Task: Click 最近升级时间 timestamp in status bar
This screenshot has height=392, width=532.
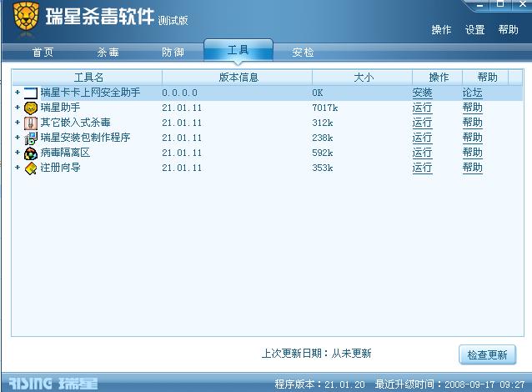Action: (x=450, y=384)
